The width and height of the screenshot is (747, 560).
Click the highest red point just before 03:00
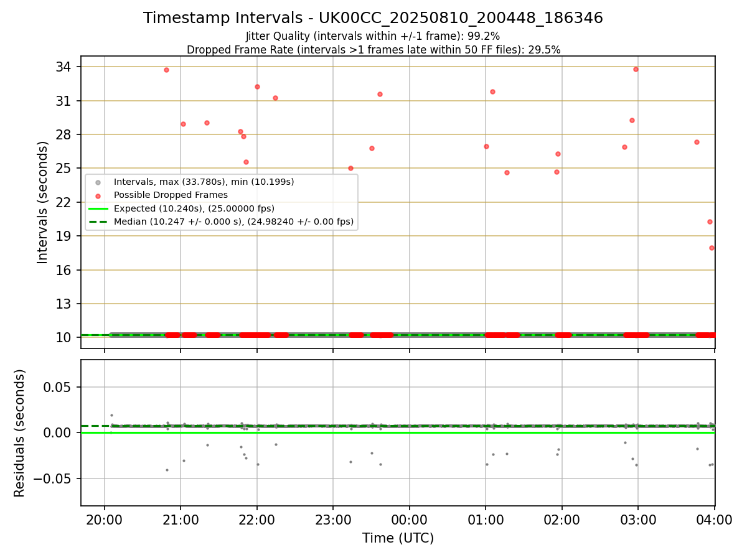636,69
